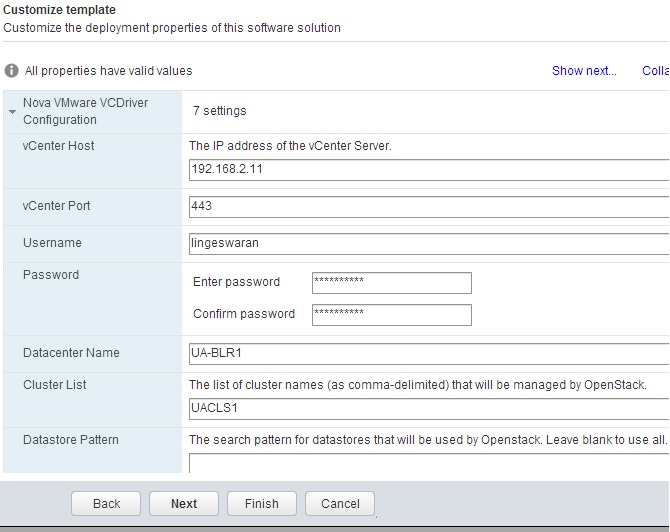Click the Collapse all link
670x532 pixels.
point(656,71)
